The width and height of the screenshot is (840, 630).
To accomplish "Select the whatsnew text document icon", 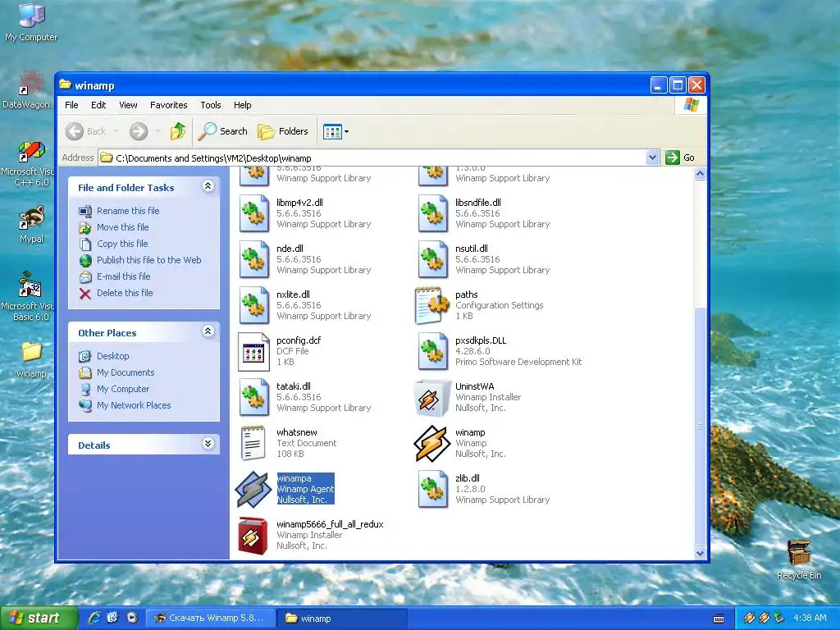I will [x=253, y=443].
